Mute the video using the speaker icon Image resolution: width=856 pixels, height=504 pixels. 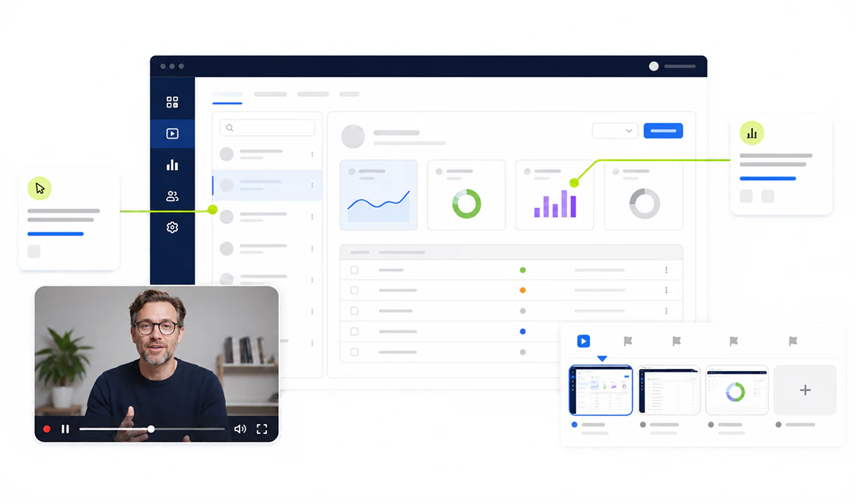[x=240, y=429]
